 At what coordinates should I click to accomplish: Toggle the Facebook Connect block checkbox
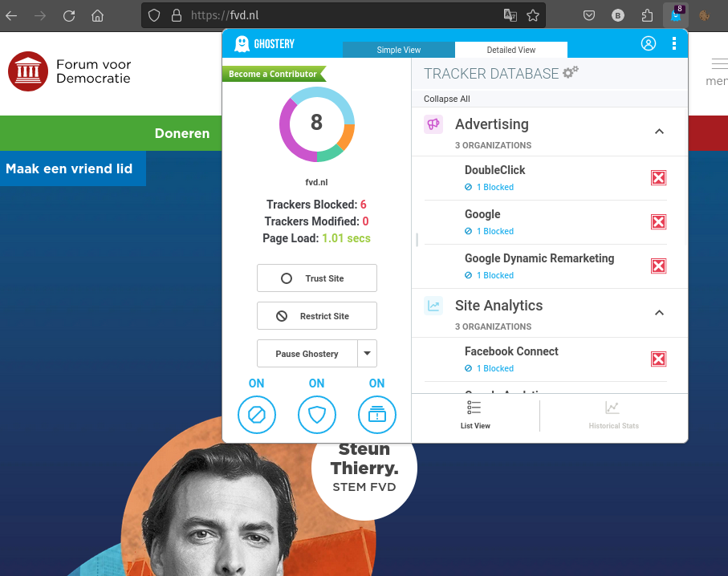point(658,359)
